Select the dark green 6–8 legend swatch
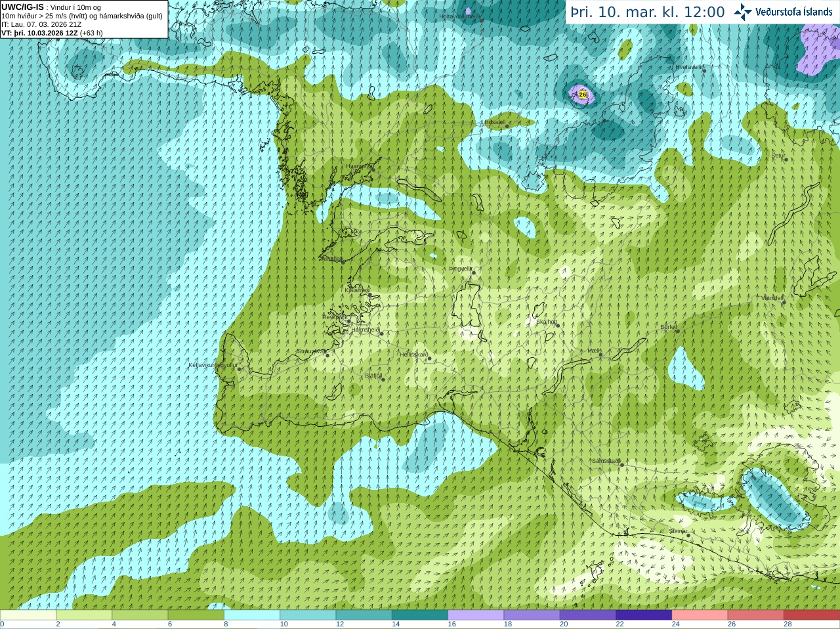840x629 pixels. tap(196, 615)
